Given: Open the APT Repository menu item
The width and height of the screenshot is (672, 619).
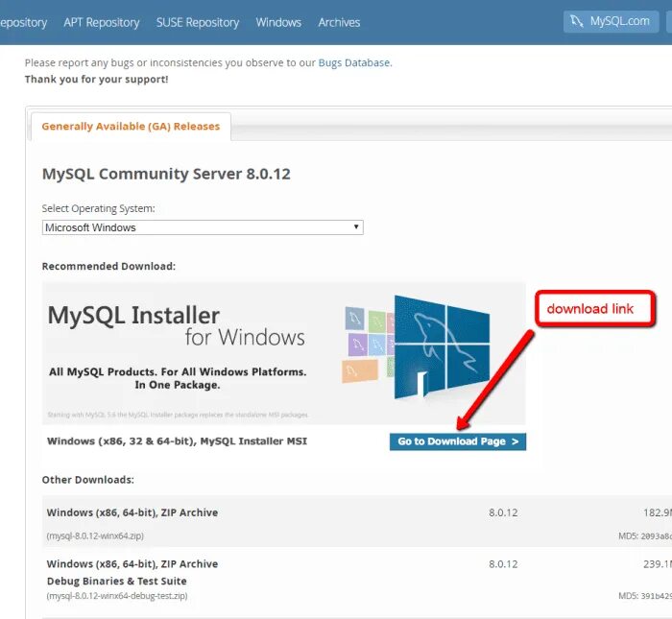Looking at the screenshot, I should click(102, 22).
